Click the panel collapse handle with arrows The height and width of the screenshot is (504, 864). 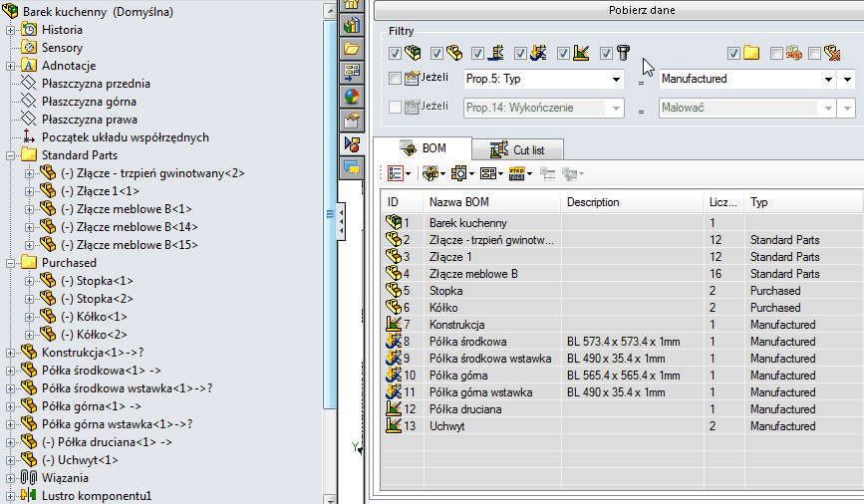click(342, 221)
